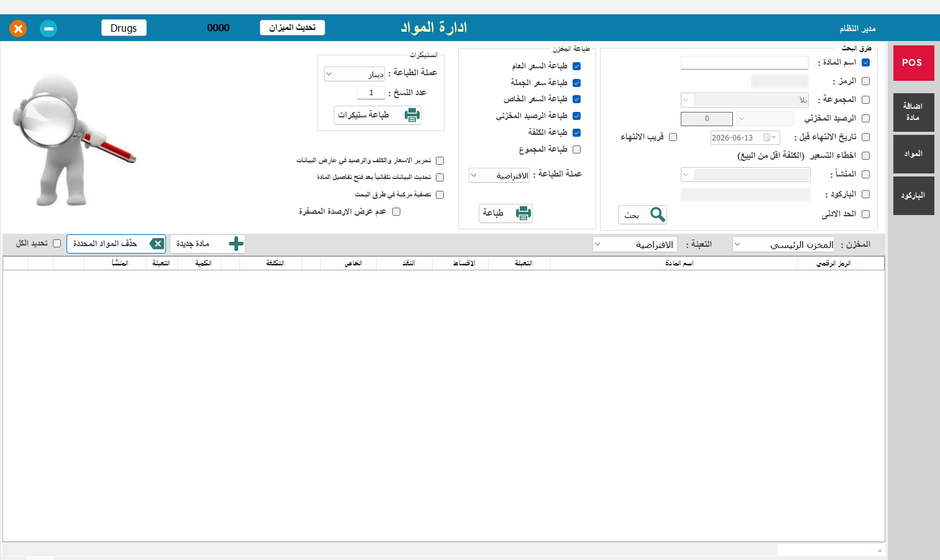
Task: Open المنشأ origin dropdown
Action: pos(745,175)
